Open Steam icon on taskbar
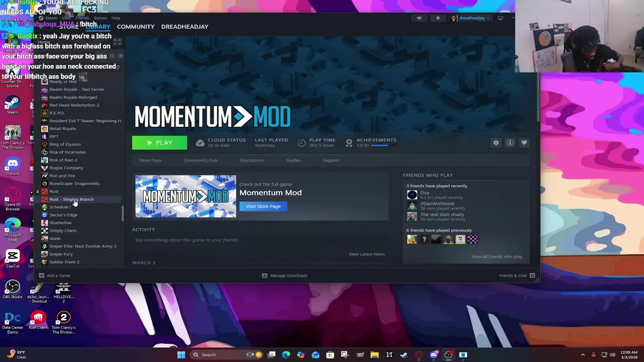 pyautogui.click(x=404, y=355)
